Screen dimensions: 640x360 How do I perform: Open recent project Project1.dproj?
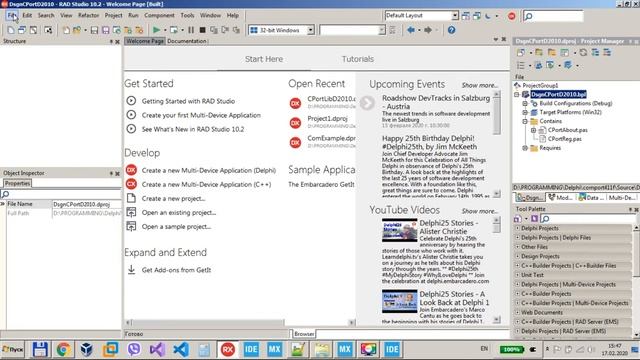(327, 119)
